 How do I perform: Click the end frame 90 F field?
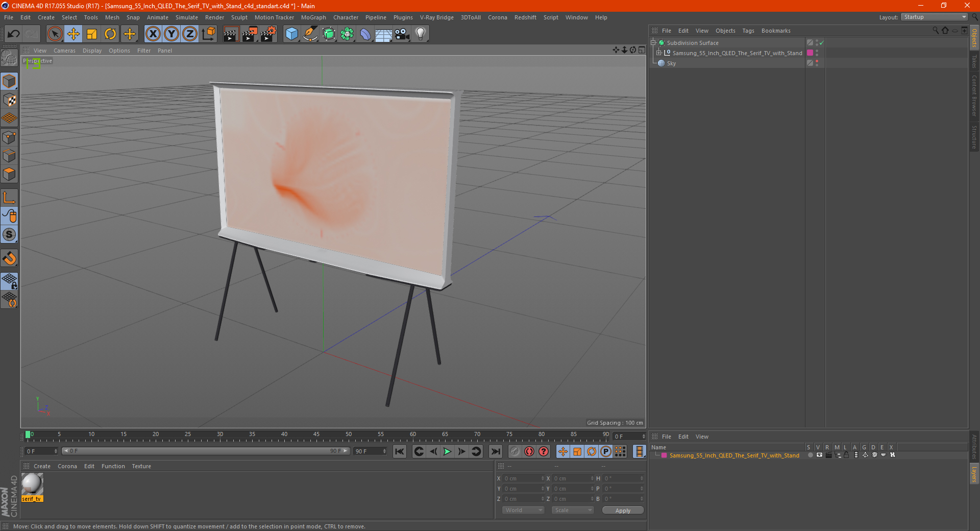point(371,451)
